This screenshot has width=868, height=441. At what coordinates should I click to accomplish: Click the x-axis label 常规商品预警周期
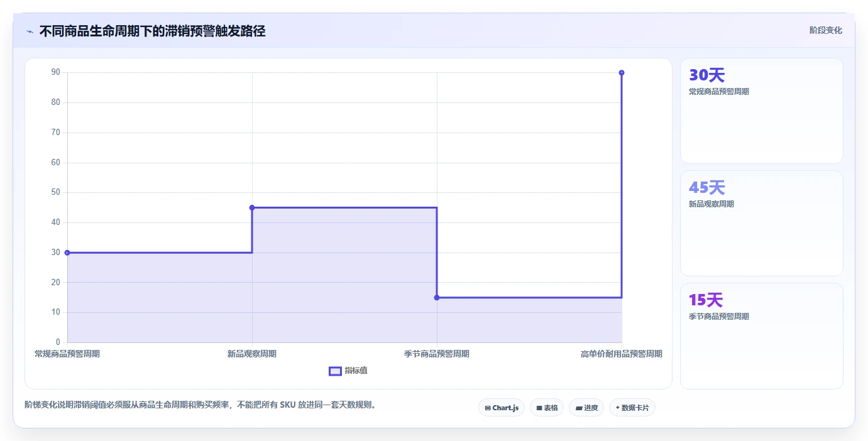point(67,354)
